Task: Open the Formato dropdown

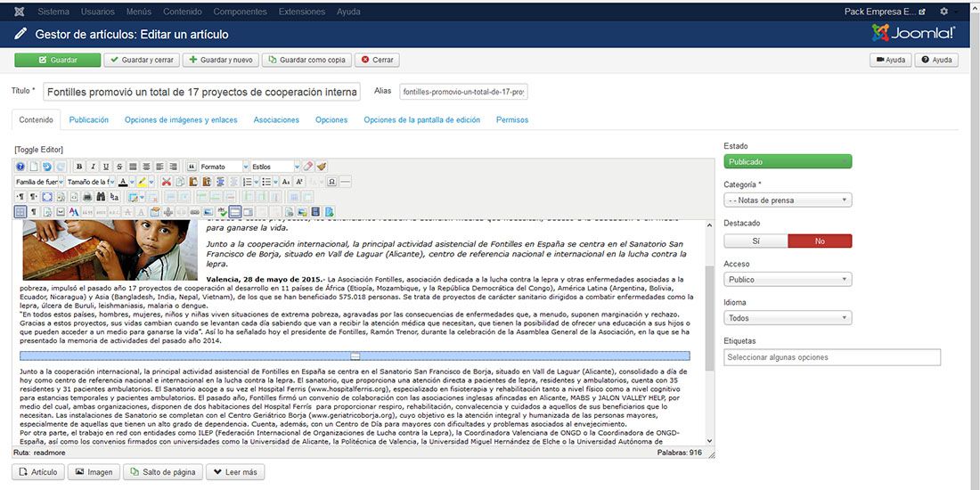Action: [x=225, y=167]
